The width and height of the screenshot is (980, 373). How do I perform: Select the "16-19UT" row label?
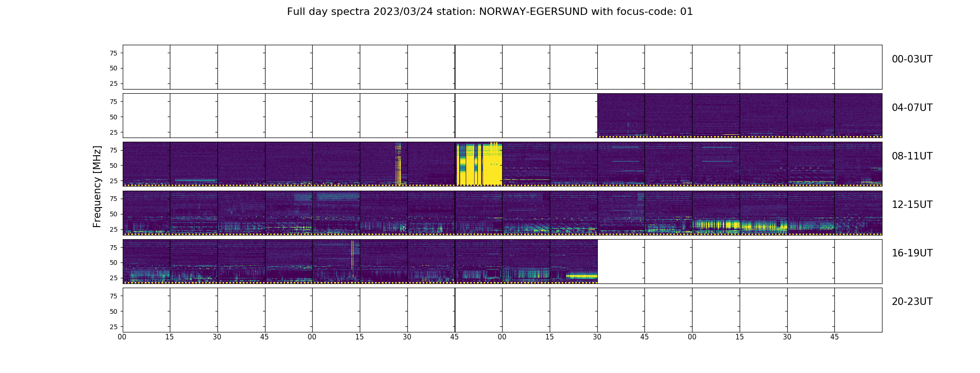[912, 253]
